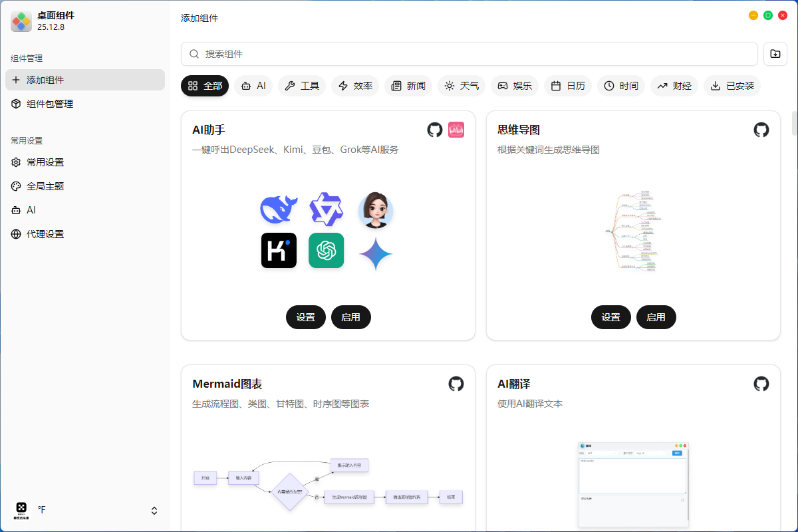
Task: Click the 桌面组件 app logo icon
Action: coord(21,21)
